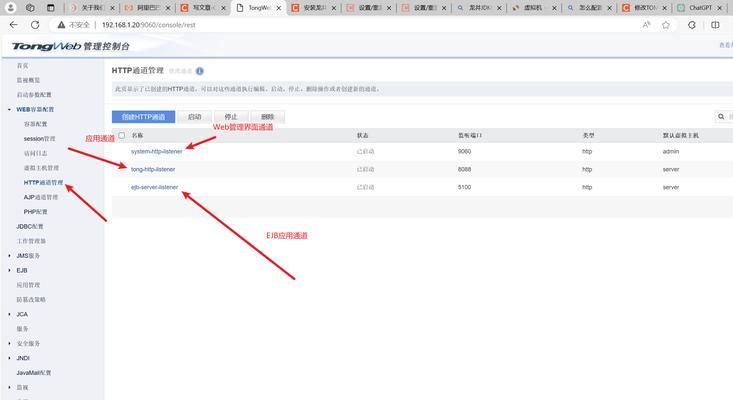Image resolution: width=733 pixels, height=400 pixels.
Task: Select HTTP通道管理 in the sidebar
Action: click(43, 182)
